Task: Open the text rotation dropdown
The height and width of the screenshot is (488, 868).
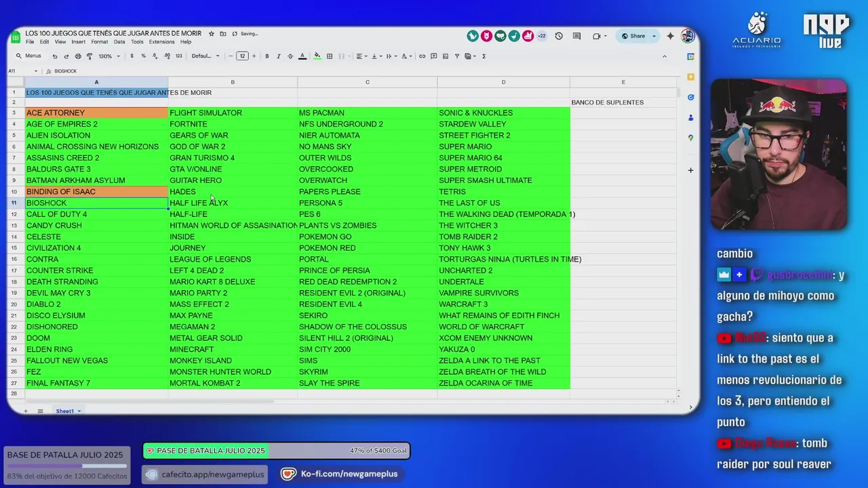Action: 406,56
